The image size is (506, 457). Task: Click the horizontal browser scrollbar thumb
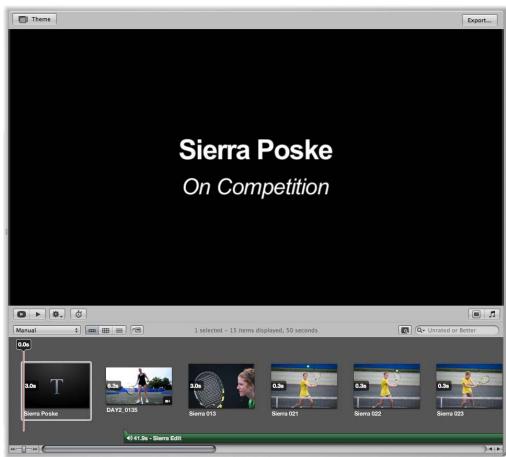[x=129, y=449]
